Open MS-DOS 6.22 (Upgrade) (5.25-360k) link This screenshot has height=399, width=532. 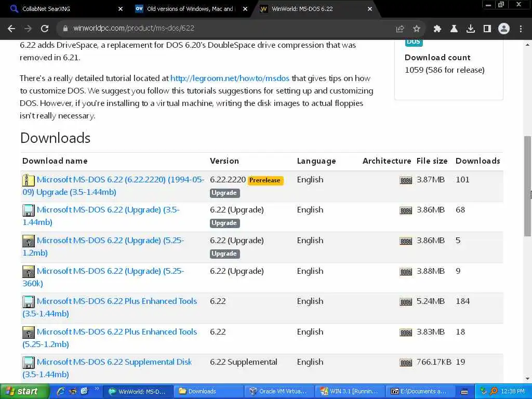click(x=103, y=277)
